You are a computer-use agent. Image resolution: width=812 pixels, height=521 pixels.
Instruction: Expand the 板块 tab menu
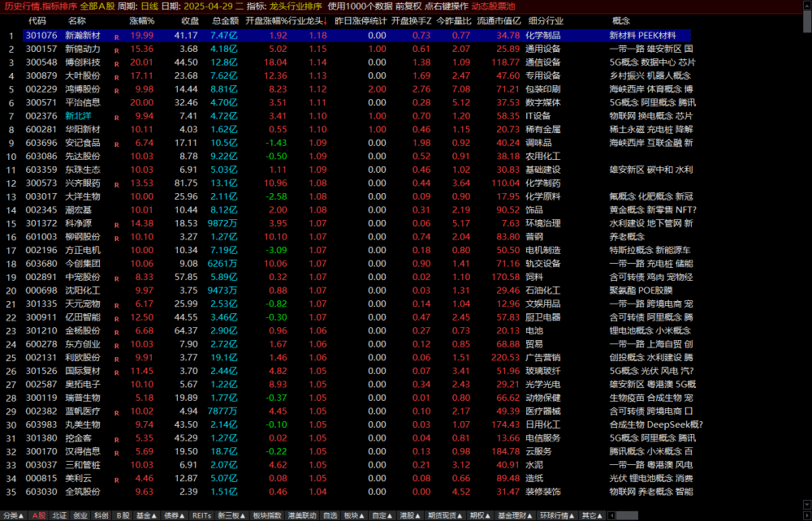click(x=354, y=516)
